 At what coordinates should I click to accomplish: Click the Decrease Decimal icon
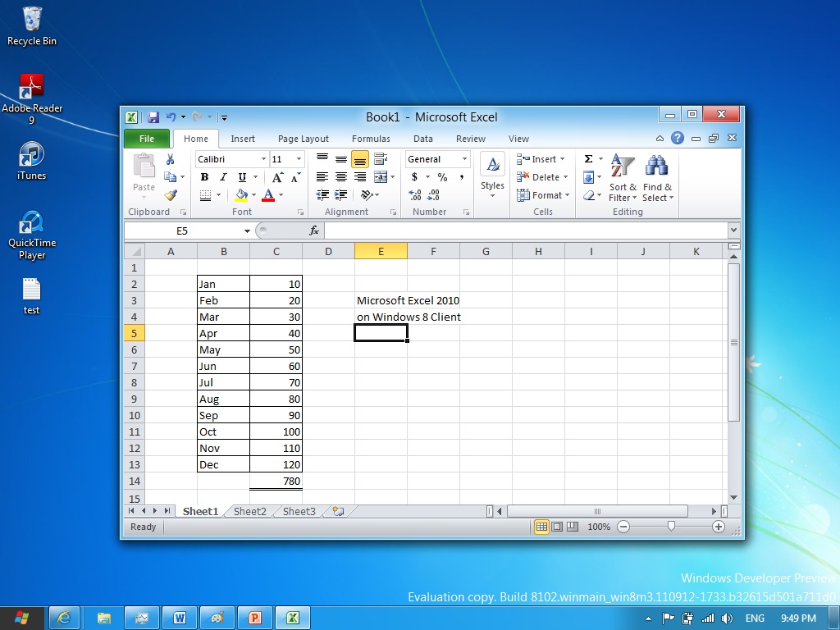pos(433,195)
